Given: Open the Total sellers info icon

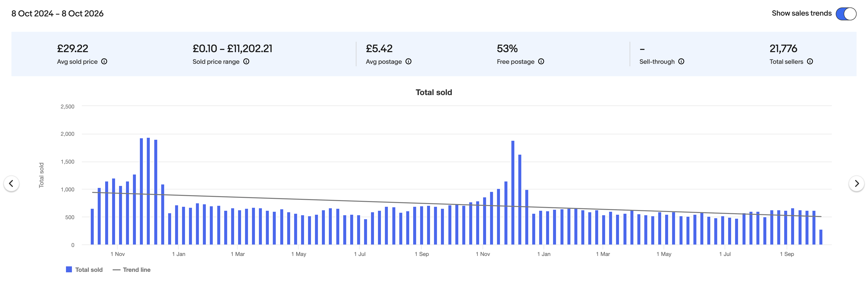Looking at the screenshot, I should point(810,61).
